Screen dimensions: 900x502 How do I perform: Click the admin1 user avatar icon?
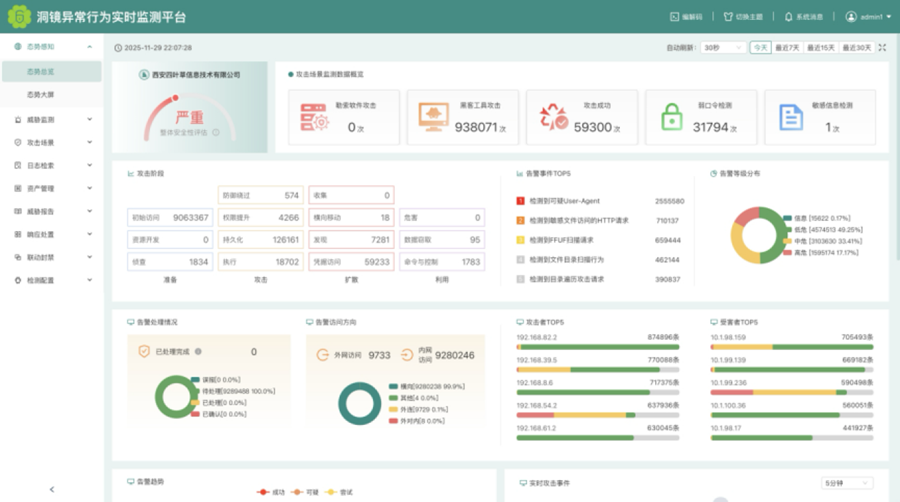click(851, 17)
